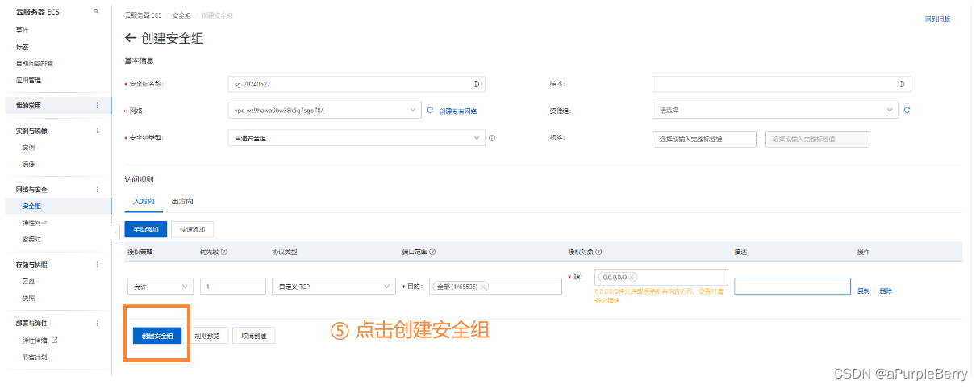Click the info icon in the 安全组名称 field
This screenshot has height=389, width=980.
(x=475, y=84)
